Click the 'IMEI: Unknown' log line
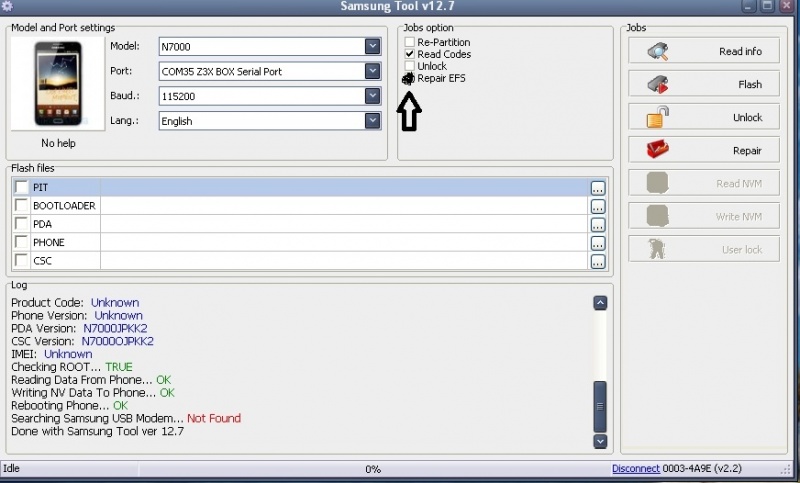The width and height of the screenshot is (800, 483). pos(52,354)
